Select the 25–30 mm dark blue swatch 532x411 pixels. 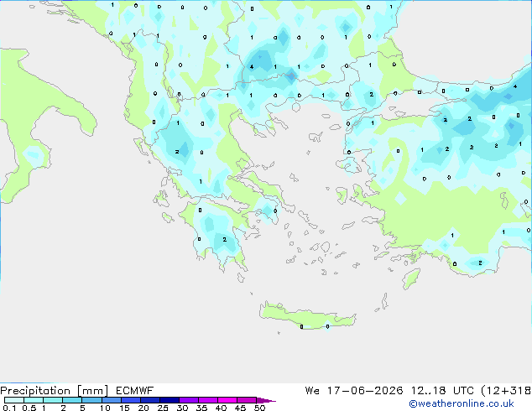click(170, 400)
